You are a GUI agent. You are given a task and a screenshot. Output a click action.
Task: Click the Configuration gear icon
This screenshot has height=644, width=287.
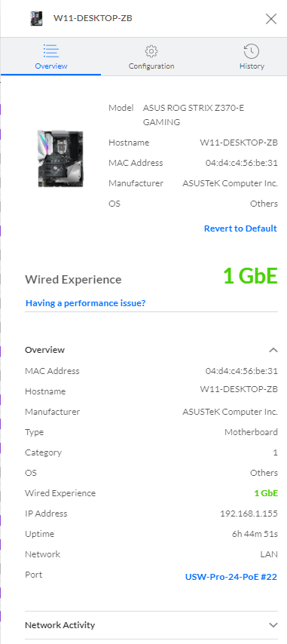[x=151, y=51]
